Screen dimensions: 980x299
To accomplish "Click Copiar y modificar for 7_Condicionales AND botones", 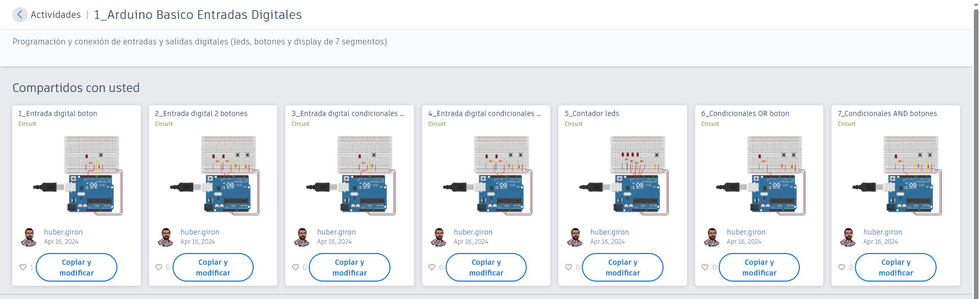I will 896,267.
